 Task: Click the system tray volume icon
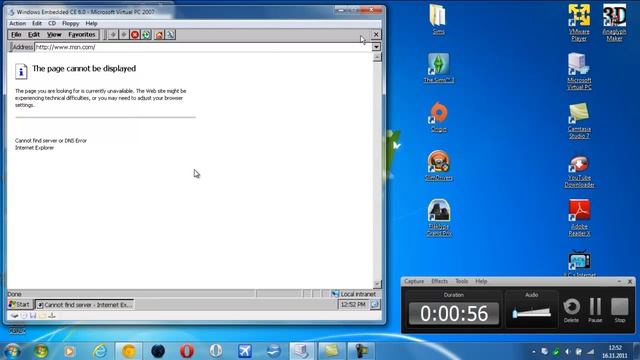(568, 351)
